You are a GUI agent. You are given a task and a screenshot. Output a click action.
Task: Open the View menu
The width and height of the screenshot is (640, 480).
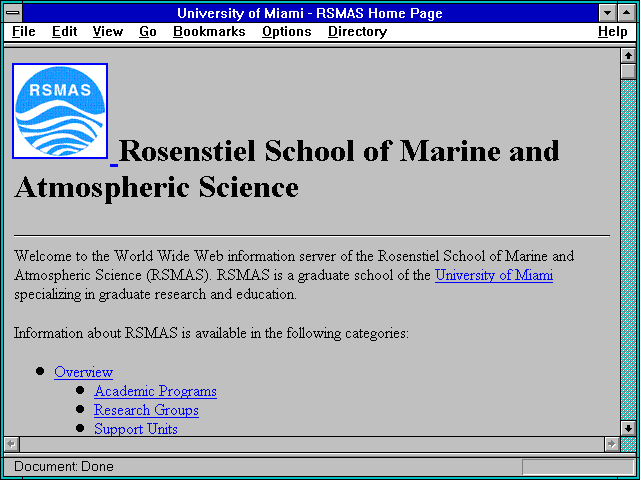tap(108, 32)
